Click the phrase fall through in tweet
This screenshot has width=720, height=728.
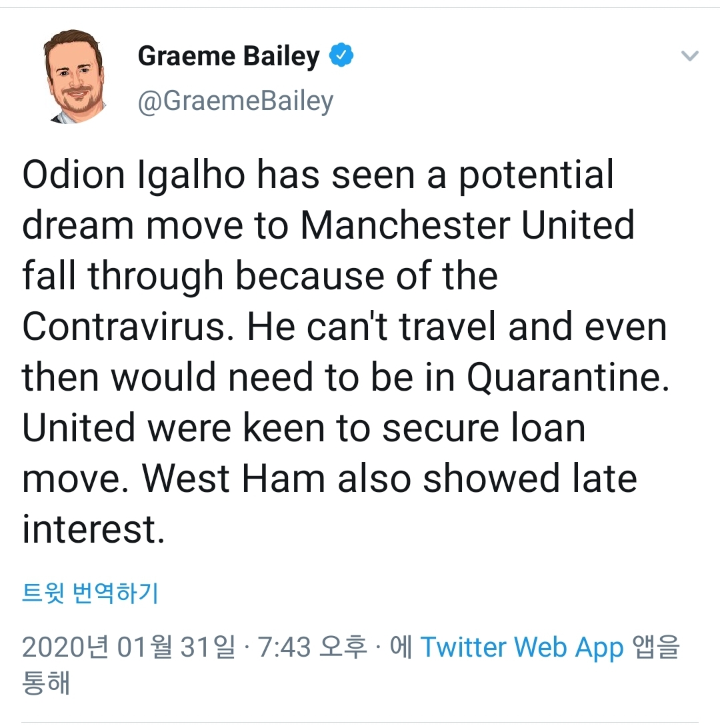122,277
